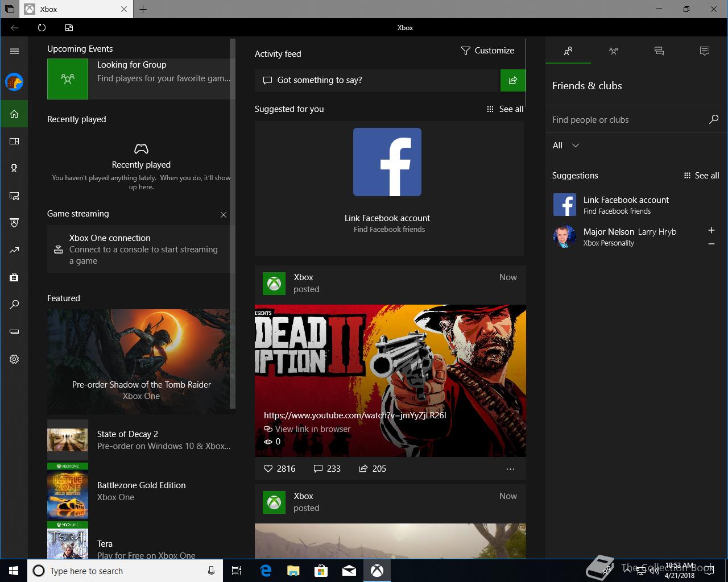This screenshot has width=728, height=582.
Task: Open My games sidebar icon
Action: [14, 141]
